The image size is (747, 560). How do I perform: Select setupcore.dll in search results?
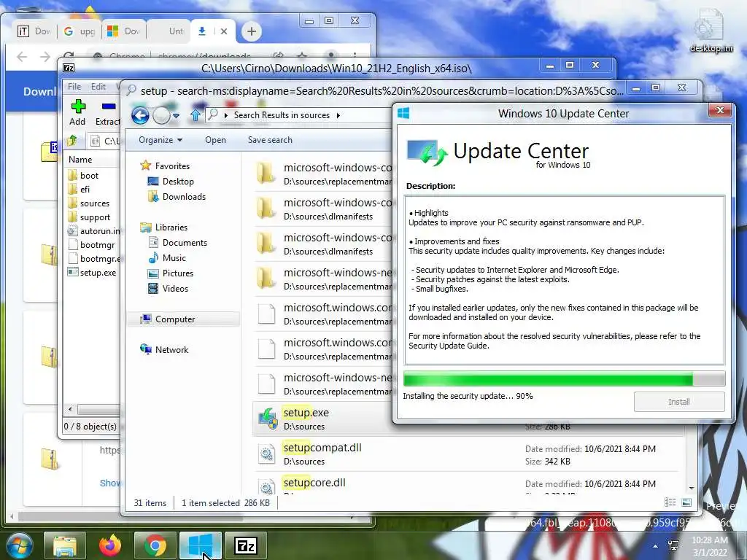click(314, 483)
